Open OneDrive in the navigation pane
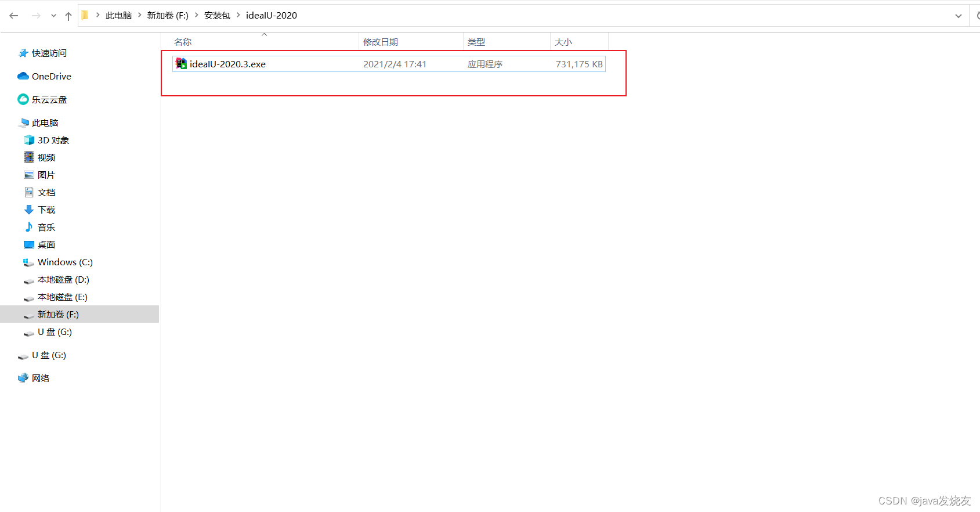This screenshot has width=980, height=512. (52, 76)
